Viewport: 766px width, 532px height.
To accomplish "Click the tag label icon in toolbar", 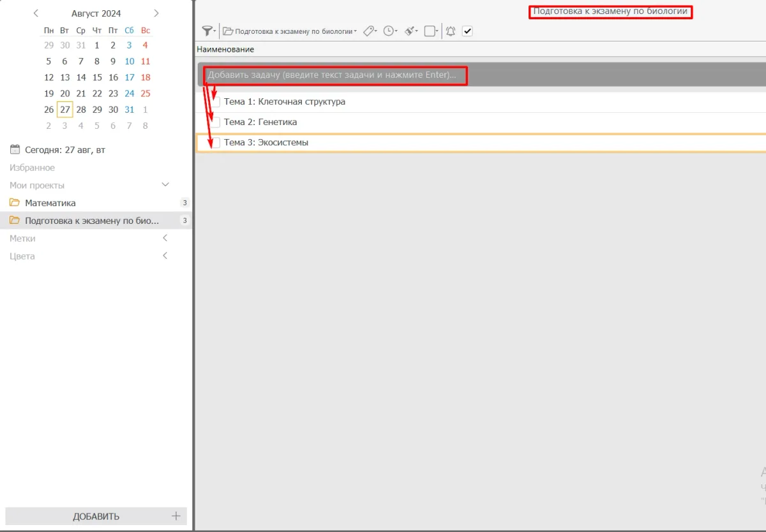I will point(368,31).
